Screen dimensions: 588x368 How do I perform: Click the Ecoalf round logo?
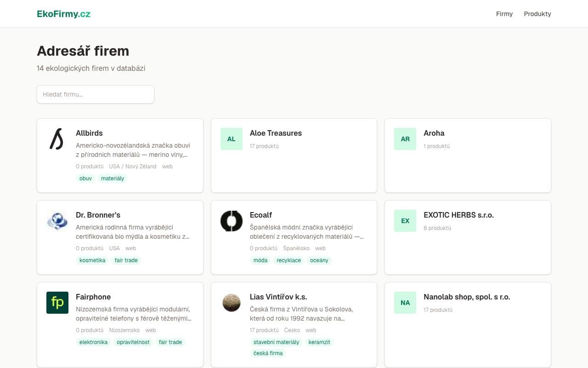tap(232, 221)
